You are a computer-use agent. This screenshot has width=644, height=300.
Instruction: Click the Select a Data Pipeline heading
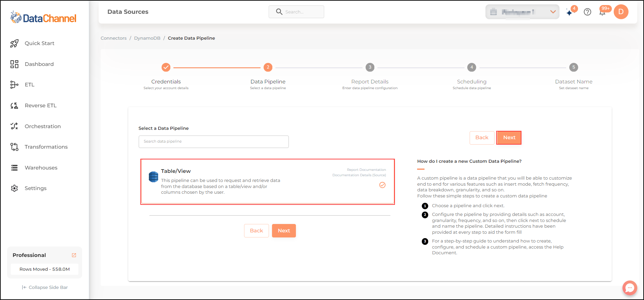coord(164,128)
